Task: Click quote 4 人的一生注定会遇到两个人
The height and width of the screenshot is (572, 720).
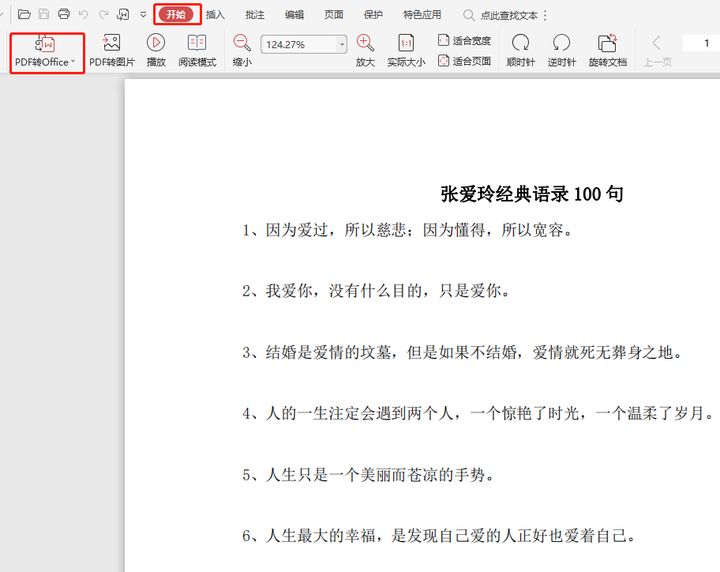Action: [x=478, y=413]
